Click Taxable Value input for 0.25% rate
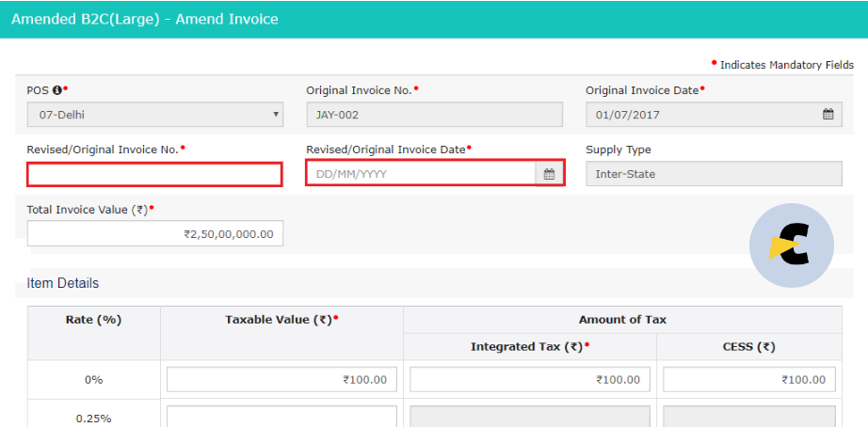868x427 pixels. click(x=281, y=417)
